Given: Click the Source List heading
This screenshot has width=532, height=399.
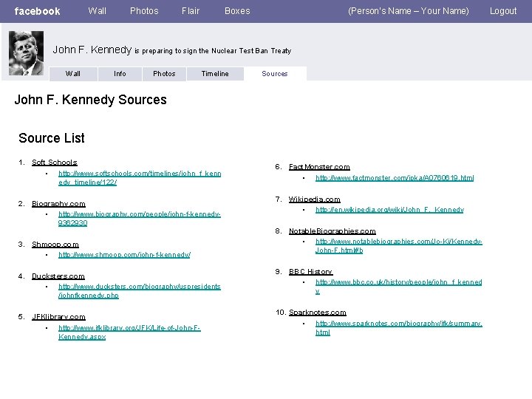Looking at the screenshot, I should pyautogui.click(x=52, y=138).
